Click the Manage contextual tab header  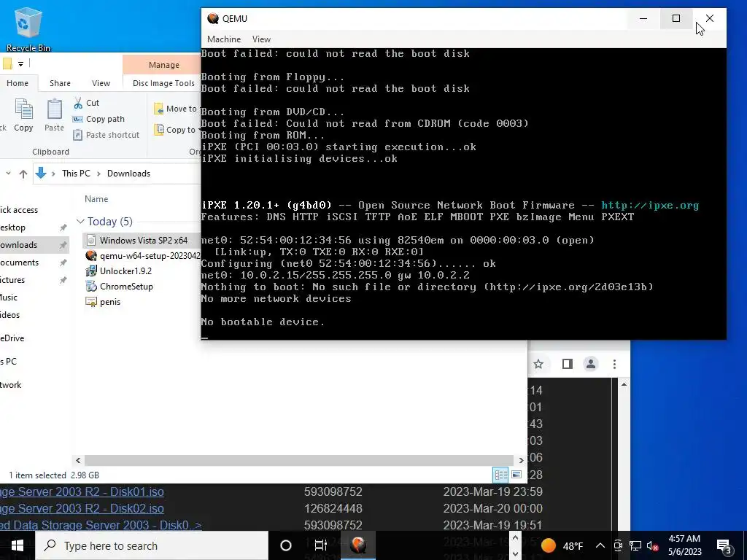pos(163,65)
